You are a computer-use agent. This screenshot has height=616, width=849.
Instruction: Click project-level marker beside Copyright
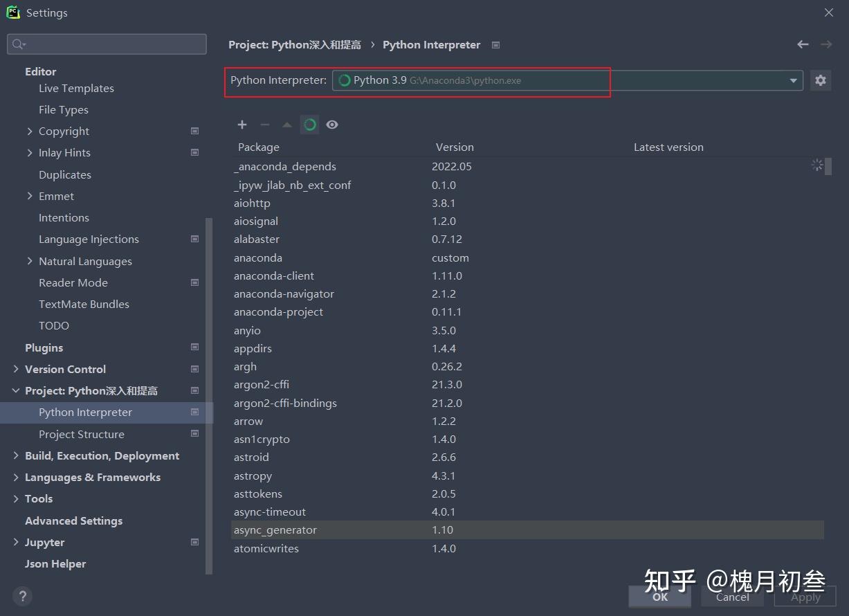[194, 131]
